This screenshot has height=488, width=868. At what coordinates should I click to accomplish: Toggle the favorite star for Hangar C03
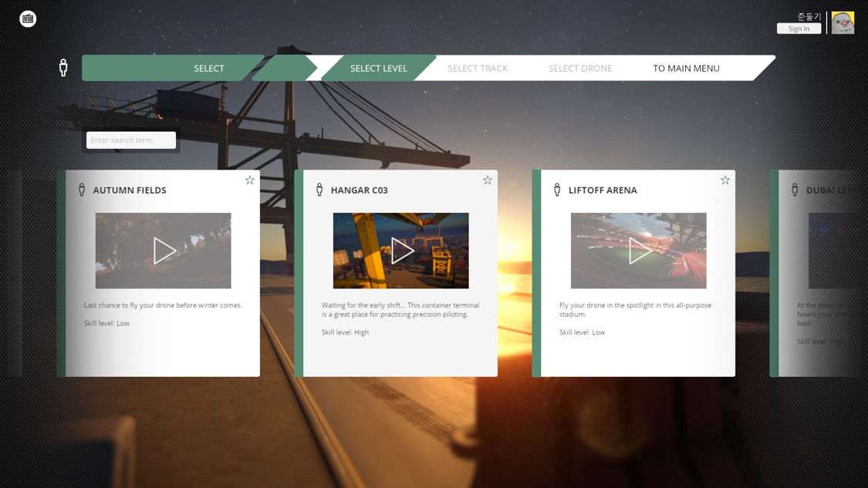[488, 180]
